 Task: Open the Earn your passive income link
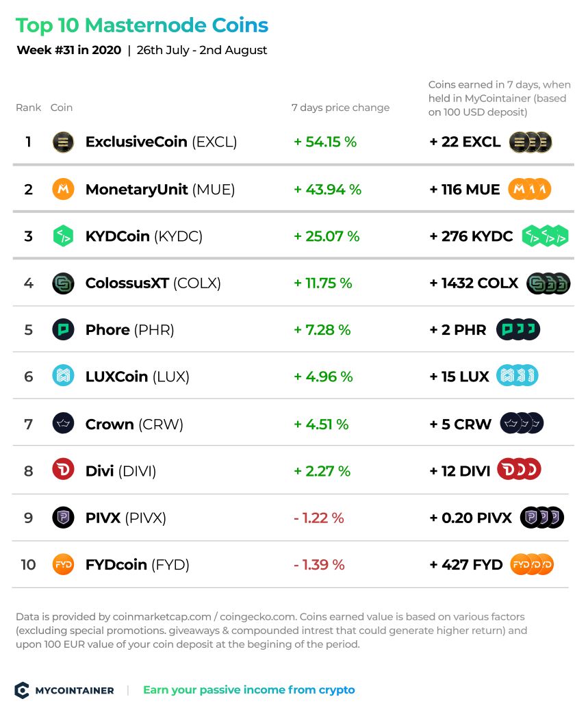point(249,690)
